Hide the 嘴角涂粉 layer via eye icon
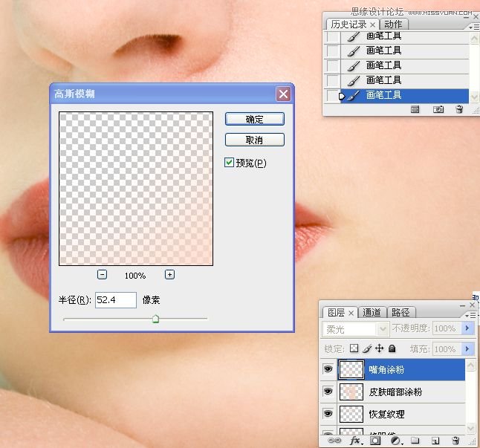This screenshot has height=448, width=480. pos(328,369)
